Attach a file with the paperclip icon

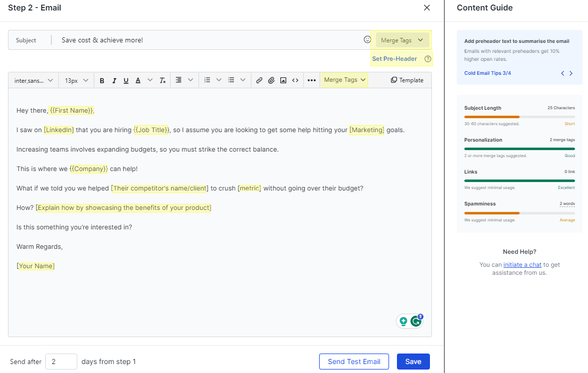tap(271, 80)
